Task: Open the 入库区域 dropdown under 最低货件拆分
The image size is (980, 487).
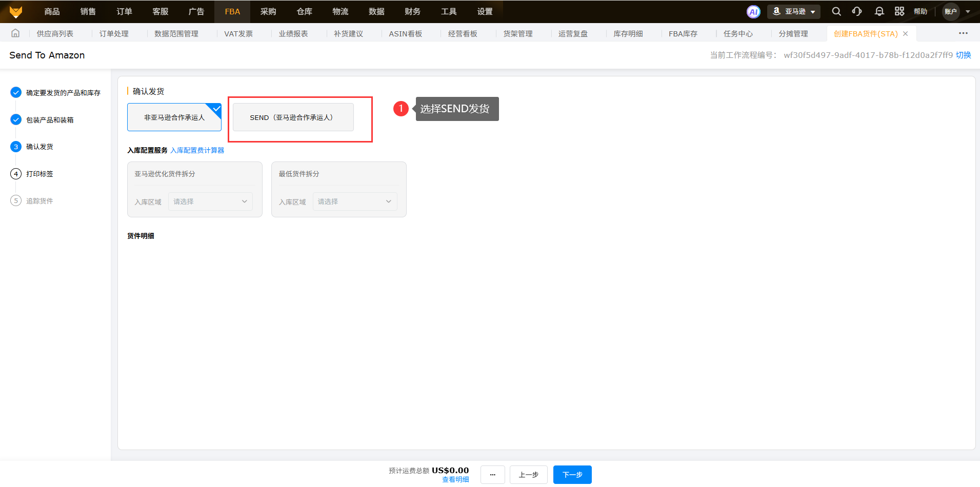Action: coord(355,201)
